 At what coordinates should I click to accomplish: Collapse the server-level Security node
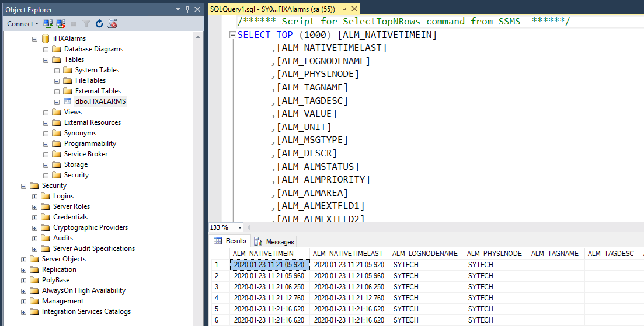point(23,186)
